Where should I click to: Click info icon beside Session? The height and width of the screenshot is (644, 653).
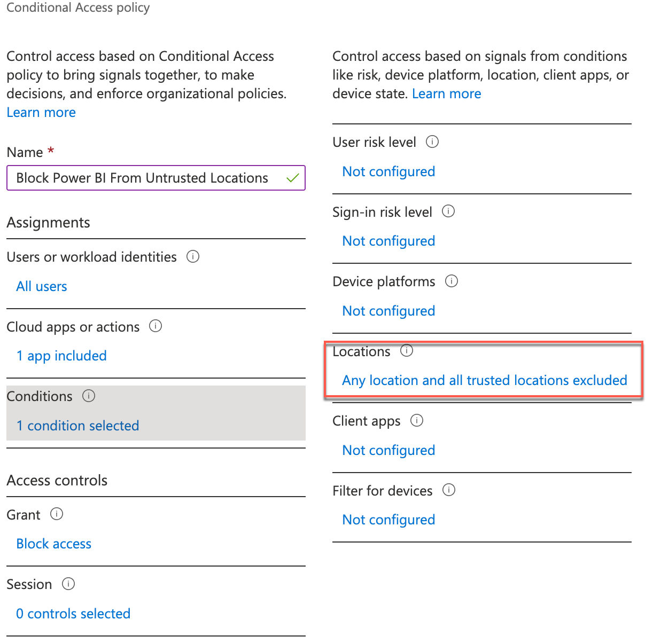(x=68, y=584)
